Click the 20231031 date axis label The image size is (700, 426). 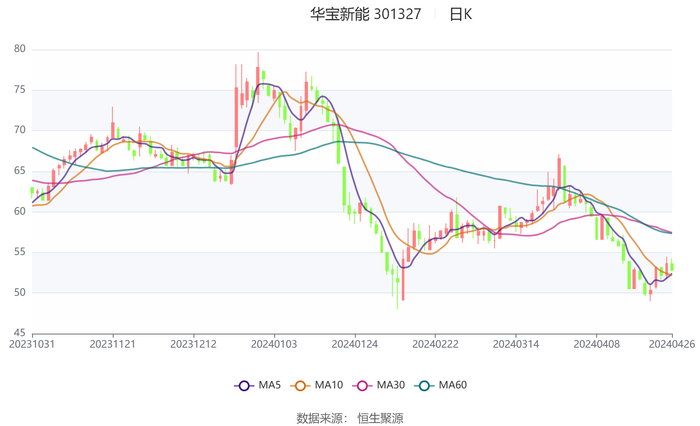coord(32,343)
